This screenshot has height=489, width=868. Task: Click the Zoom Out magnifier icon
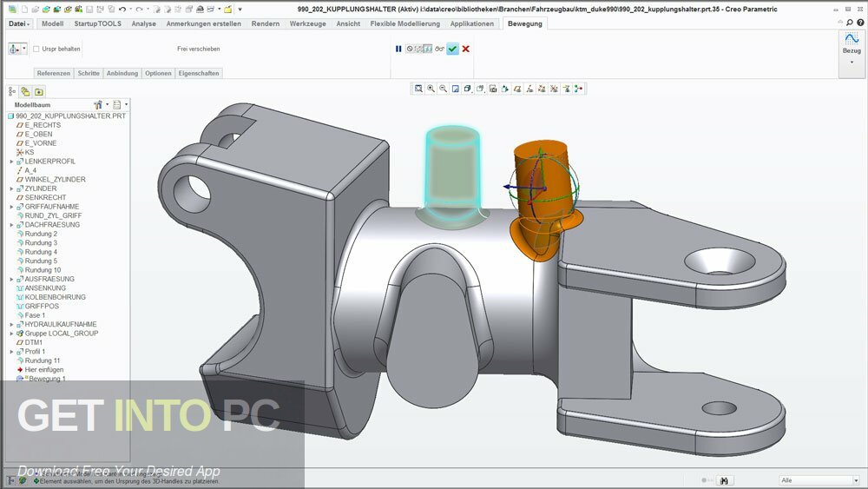pyautogui.click(x=443, y=89)
